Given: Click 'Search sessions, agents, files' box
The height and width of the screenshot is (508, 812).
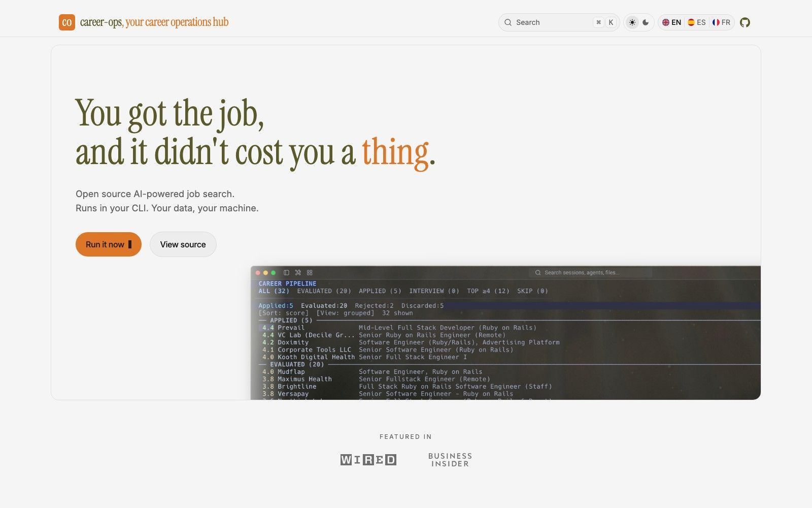Looking at the screenshot, I should [591, 273].
